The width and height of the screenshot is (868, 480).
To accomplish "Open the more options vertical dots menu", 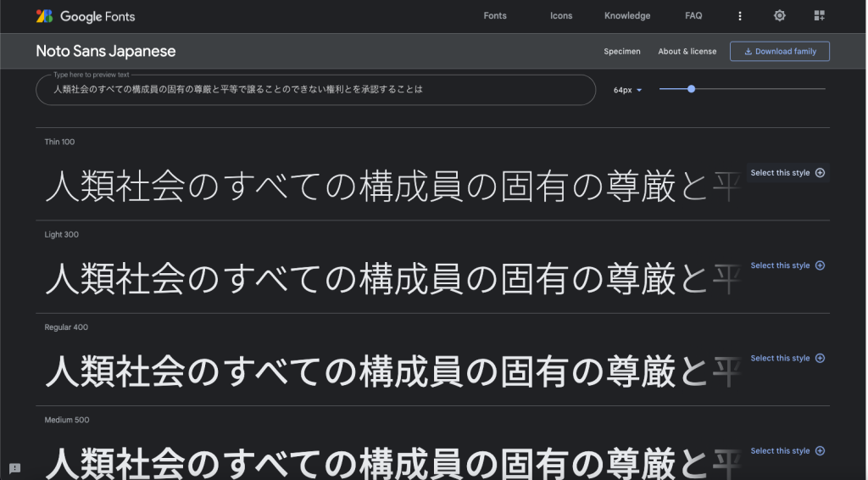I will (x=739, y=16).
